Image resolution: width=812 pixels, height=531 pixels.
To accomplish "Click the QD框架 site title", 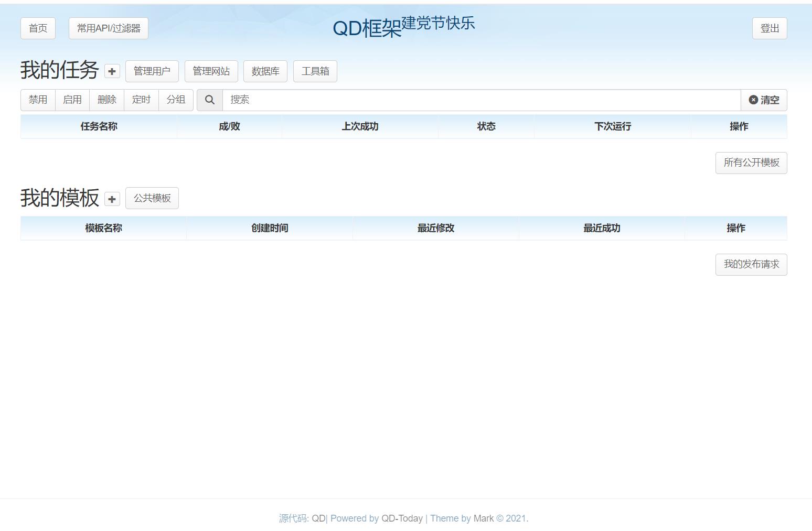I will 367,28.
